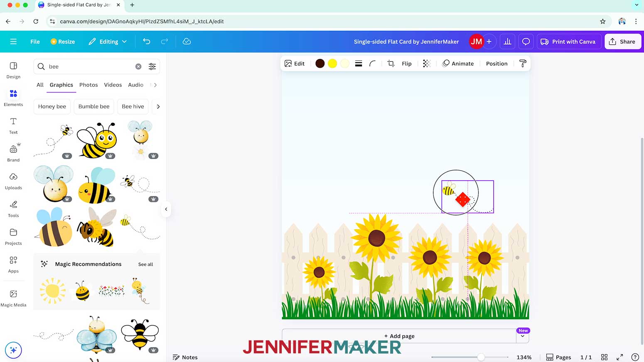Open the Projects panel
Screen dimensions: 644x362
click(x=13, y=237)
